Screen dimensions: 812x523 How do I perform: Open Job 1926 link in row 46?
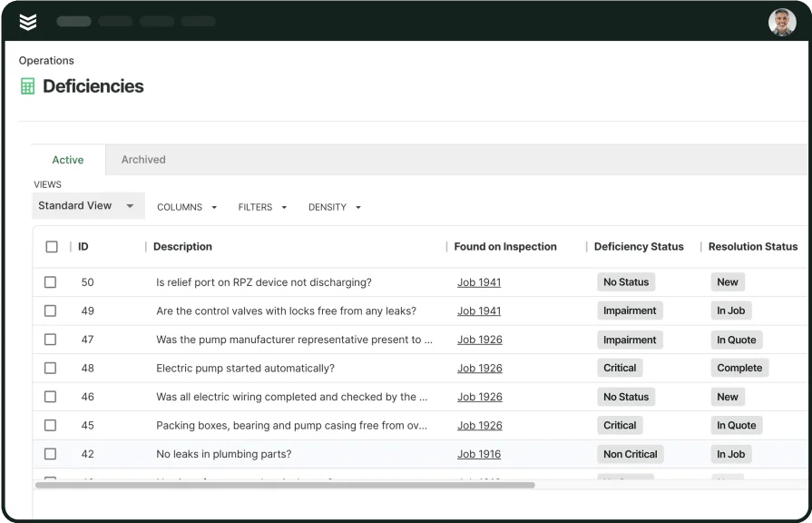pos(480,397)
